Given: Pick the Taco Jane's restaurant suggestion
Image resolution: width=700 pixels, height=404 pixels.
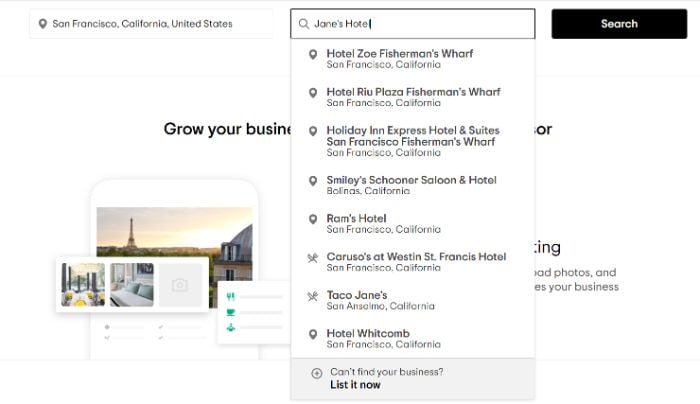Looking at the screenshot, I should [412, 300].
